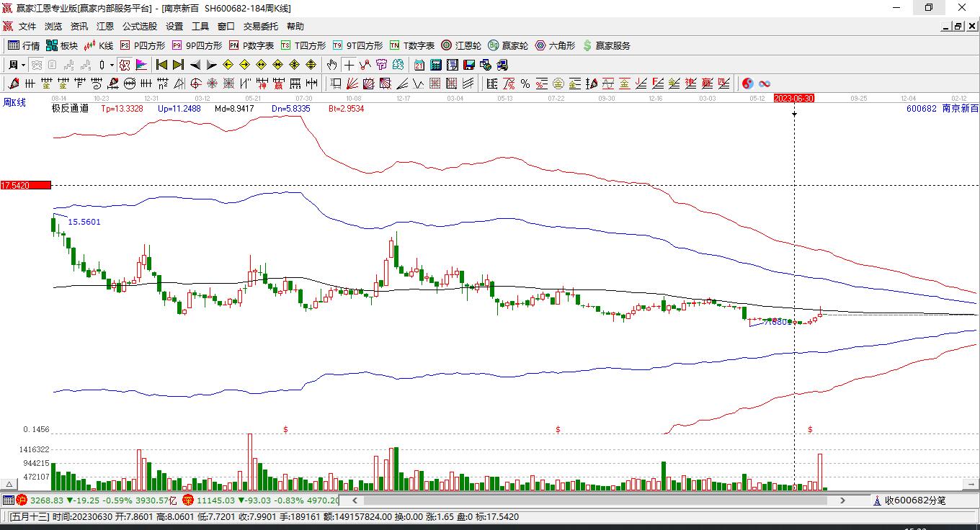
Task: Open the calculator icon
Action: point(435,65)
